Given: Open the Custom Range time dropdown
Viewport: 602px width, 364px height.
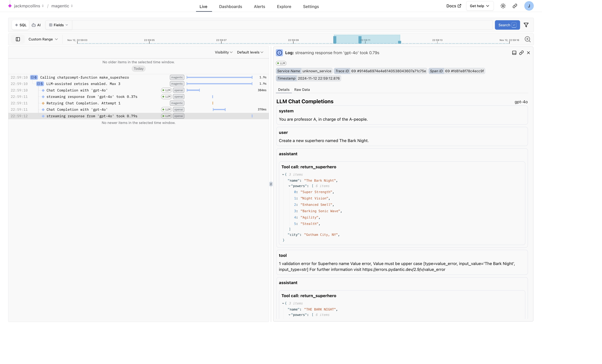Looking at the screenshot, I should 43,39.
